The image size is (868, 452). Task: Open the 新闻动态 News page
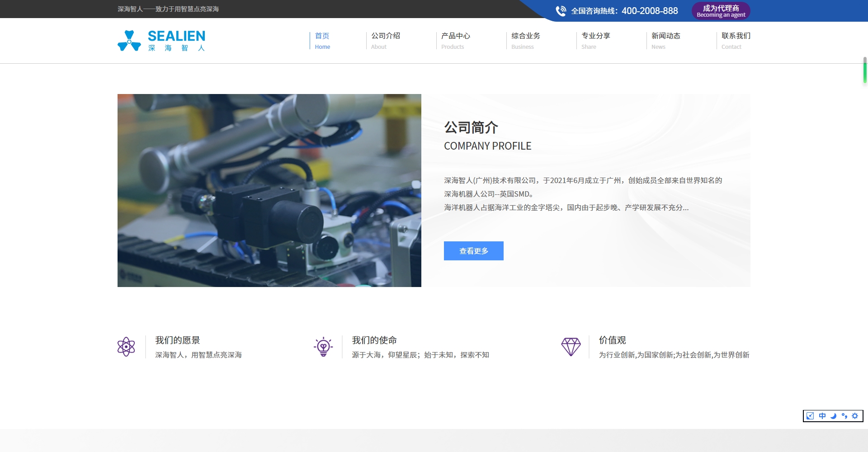click(666, 40)
